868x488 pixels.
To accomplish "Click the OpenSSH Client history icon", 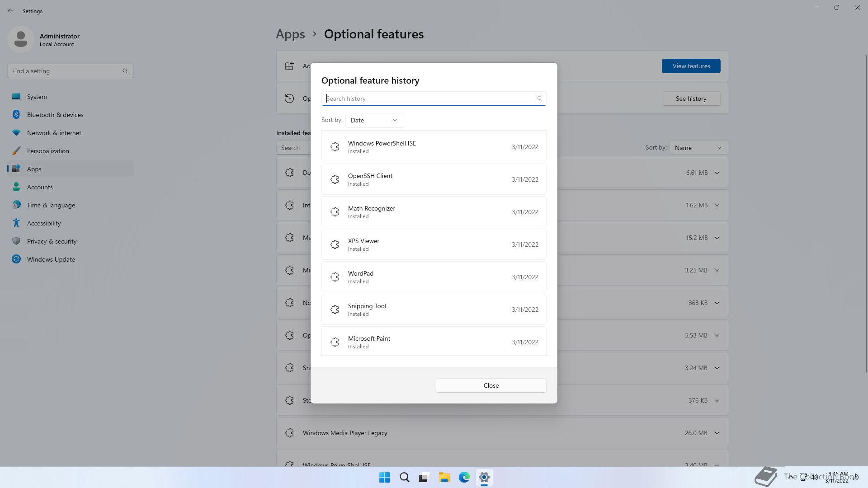I will pos(335,179).
